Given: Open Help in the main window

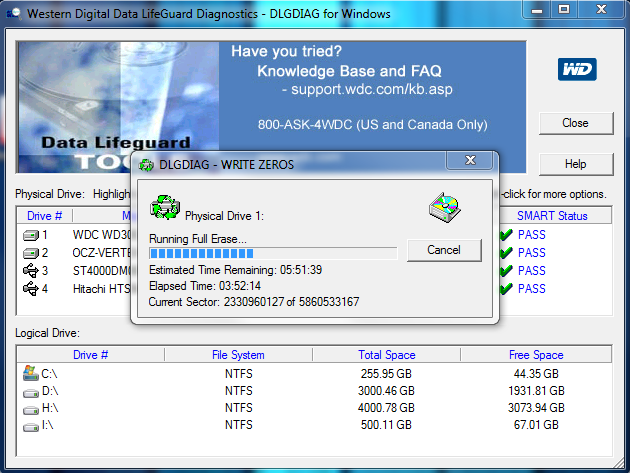Looking at the screenshot, I should click(575, 164).
